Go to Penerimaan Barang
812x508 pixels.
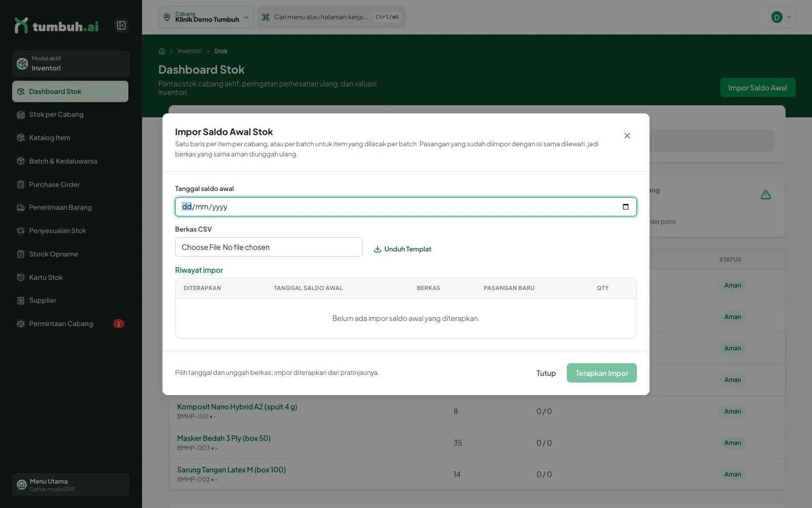point(70,208)
